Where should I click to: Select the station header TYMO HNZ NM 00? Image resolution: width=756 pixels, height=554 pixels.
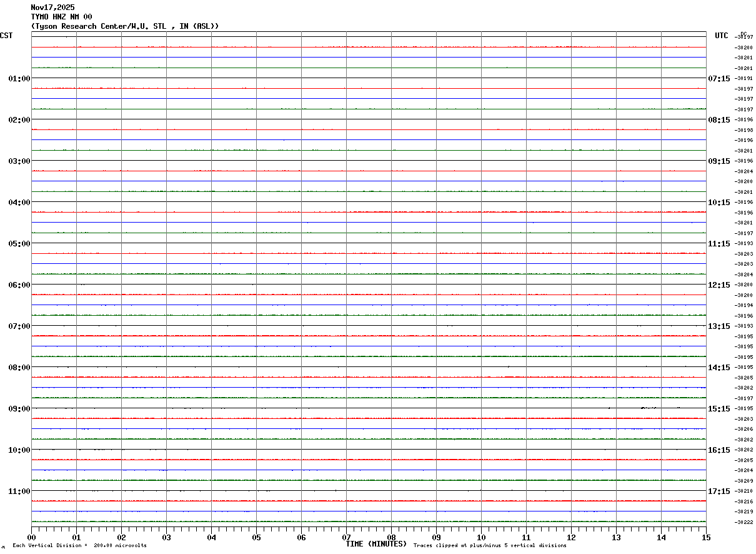pos(61,17)
